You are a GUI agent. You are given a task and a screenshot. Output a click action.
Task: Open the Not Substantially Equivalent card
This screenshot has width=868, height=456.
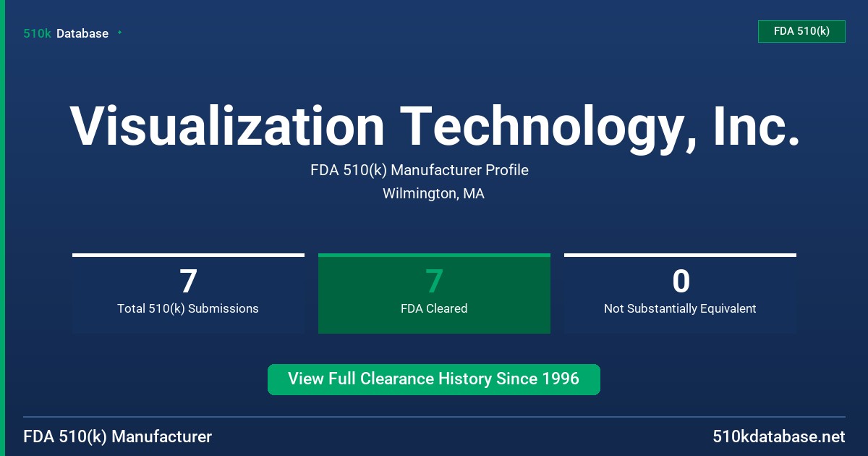pos(680,293)
